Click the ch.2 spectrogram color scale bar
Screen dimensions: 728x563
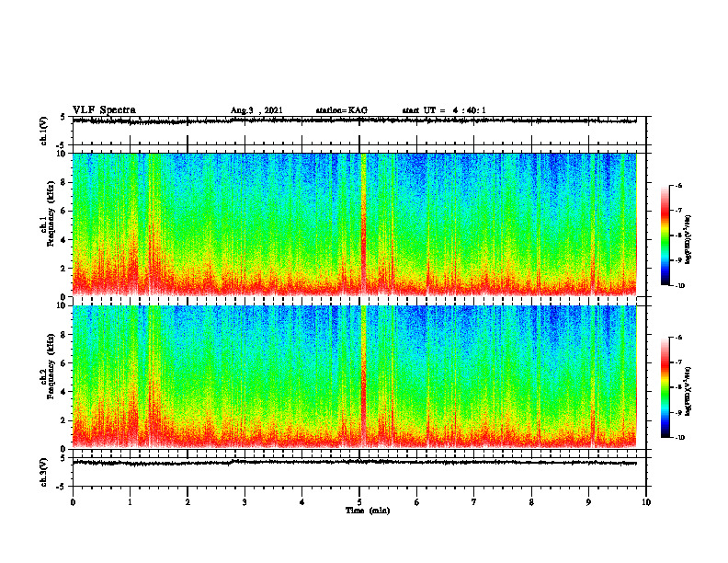tap(665, 387)
